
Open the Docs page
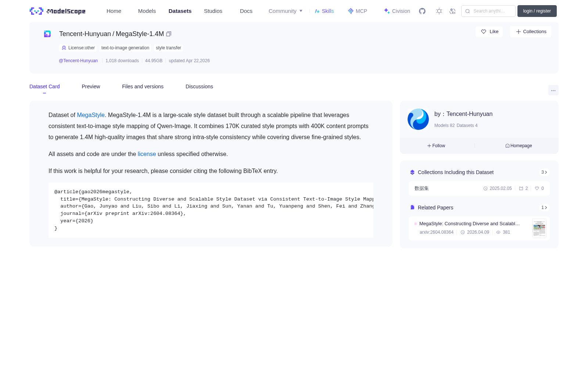(x=246, y=11)
